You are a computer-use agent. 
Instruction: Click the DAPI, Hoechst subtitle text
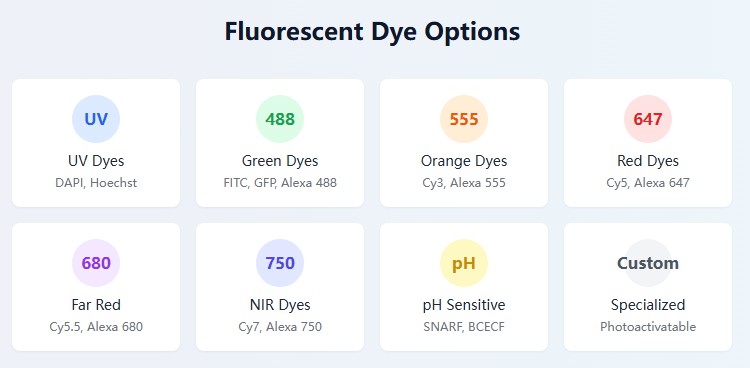pos(96,183)
